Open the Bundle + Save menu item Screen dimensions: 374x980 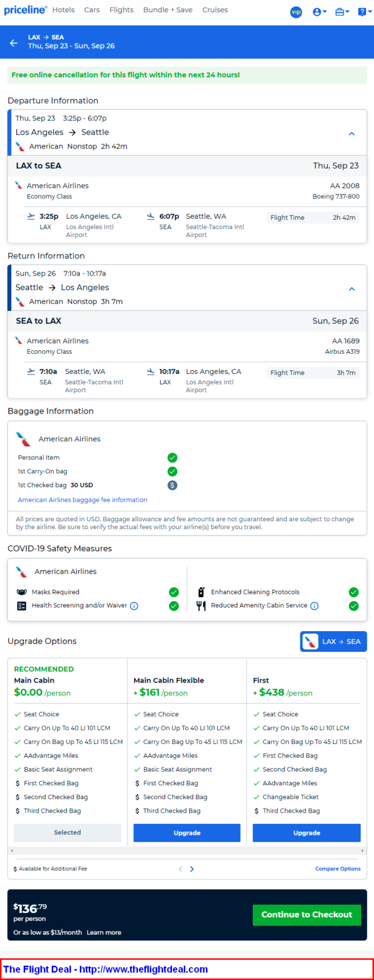(x=167, y=10)
